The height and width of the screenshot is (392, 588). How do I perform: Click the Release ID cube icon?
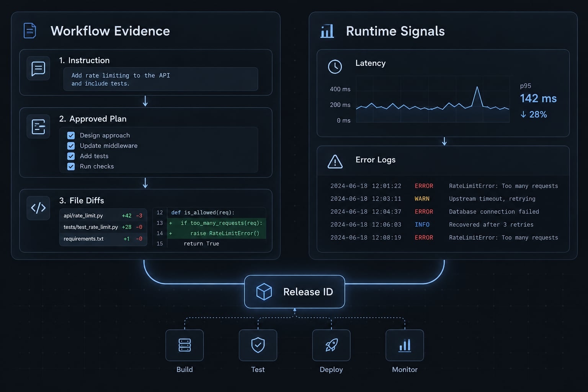click(x=264, y=292)
